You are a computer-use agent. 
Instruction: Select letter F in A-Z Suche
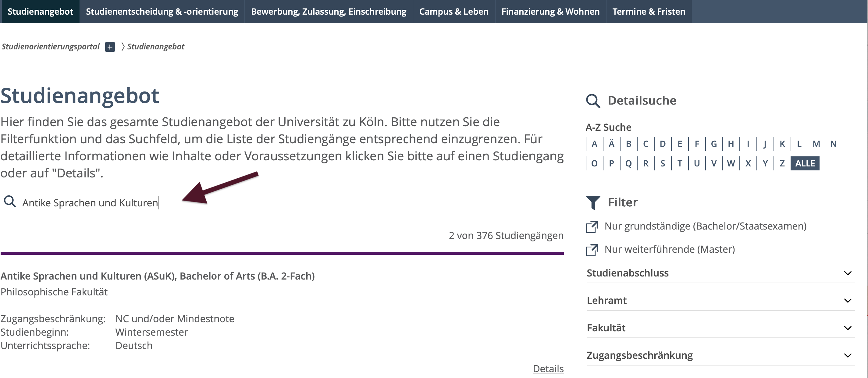[697, 144]
